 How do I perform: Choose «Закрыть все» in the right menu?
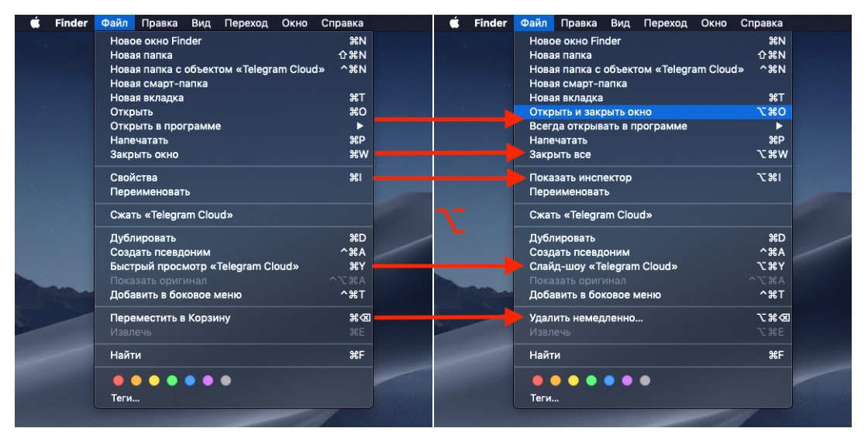(653, 154)
